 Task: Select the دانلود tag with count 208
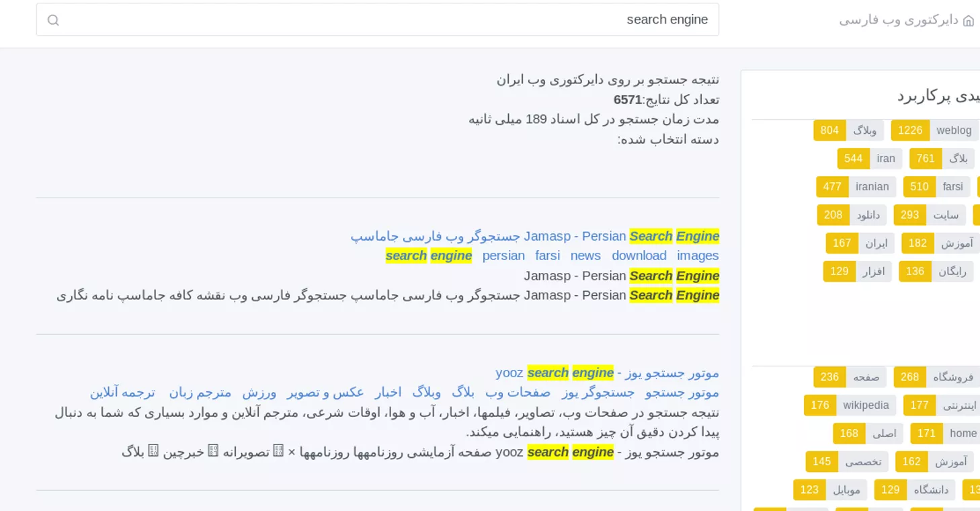(x=852, y=215)
